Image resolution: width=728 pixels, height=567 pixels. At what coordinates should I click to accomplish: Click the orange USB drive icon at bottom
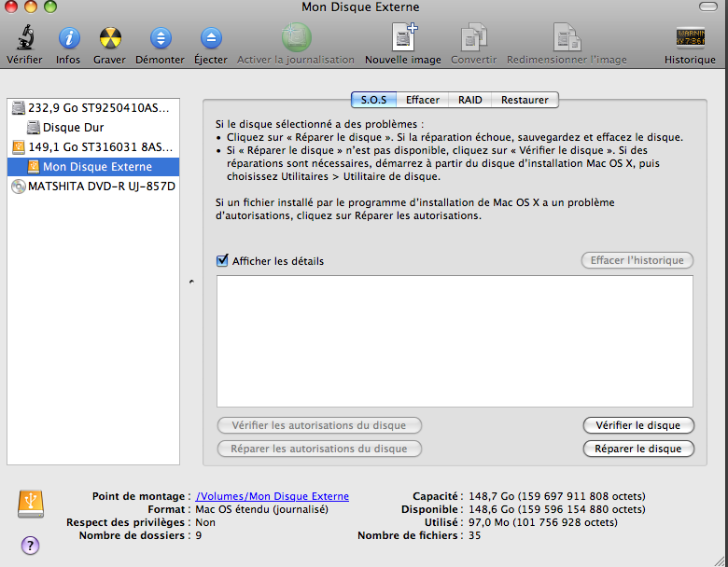[x=31, y=504]
